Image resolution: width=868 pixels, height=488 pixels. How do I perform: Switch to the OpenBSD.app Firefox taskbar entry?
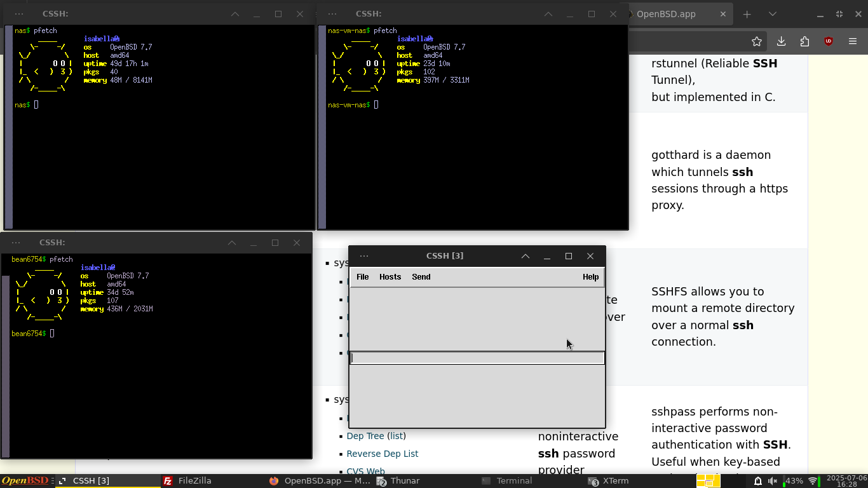(318, 481)
